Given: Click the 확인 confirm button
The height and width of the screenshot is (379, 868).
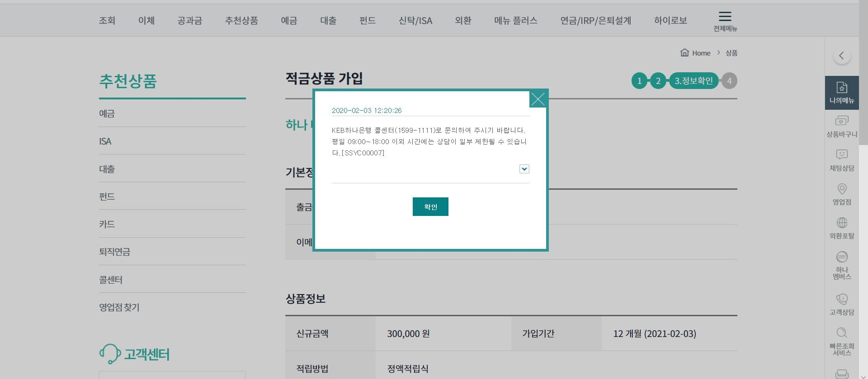Looking at the screenshot, I should point(430,206).
